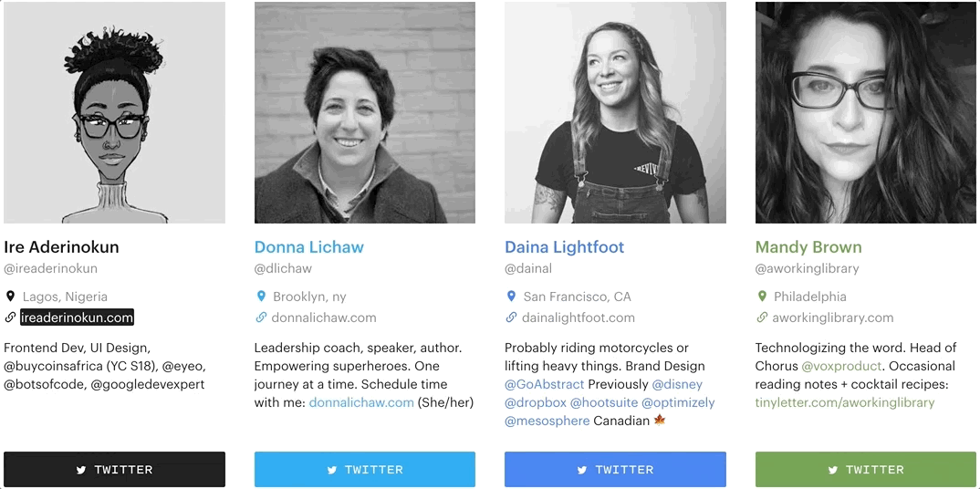The image size is (980, 489).
Task: Open Ire Aderinokun's Twitter button
Action: point(114,470)
